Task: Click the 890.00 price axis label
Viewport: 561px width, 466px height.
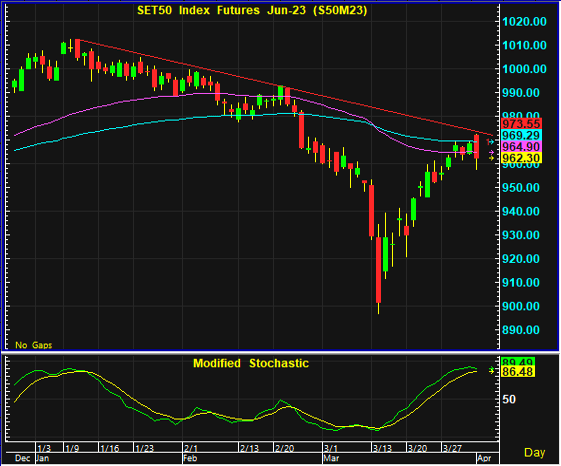Action: [521, 330]
